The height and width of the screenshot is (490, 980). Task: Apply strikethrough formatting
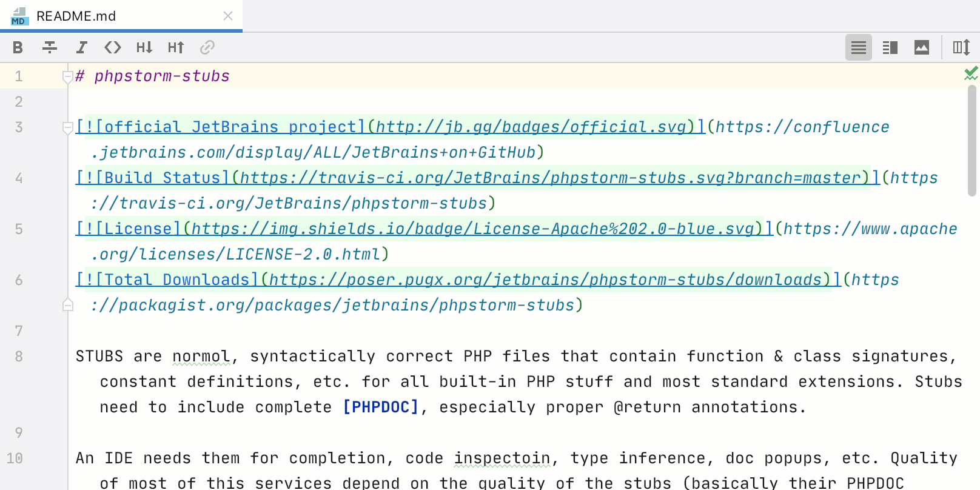click(50, 47)
